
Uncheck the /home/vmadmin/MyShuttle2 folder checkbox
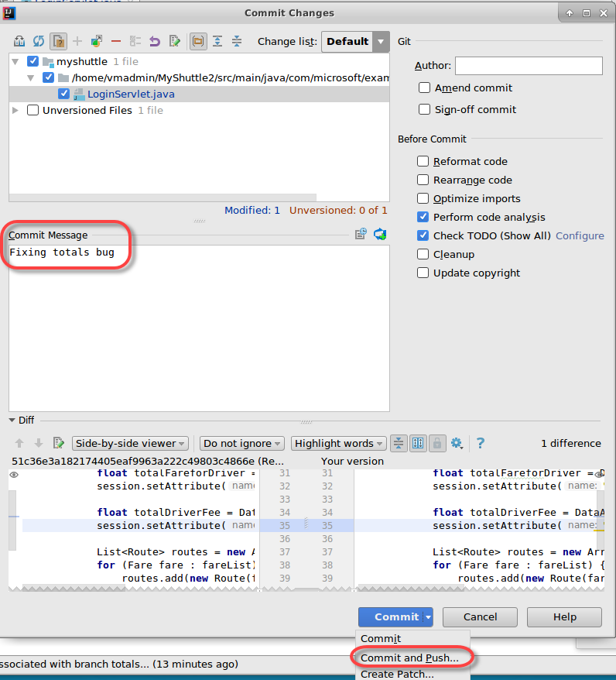[x=49, y=77]
